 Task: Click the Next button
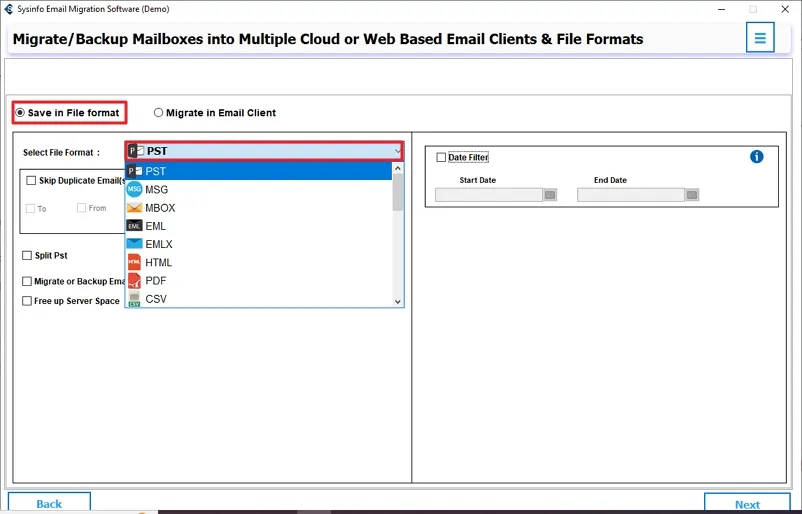747,503
